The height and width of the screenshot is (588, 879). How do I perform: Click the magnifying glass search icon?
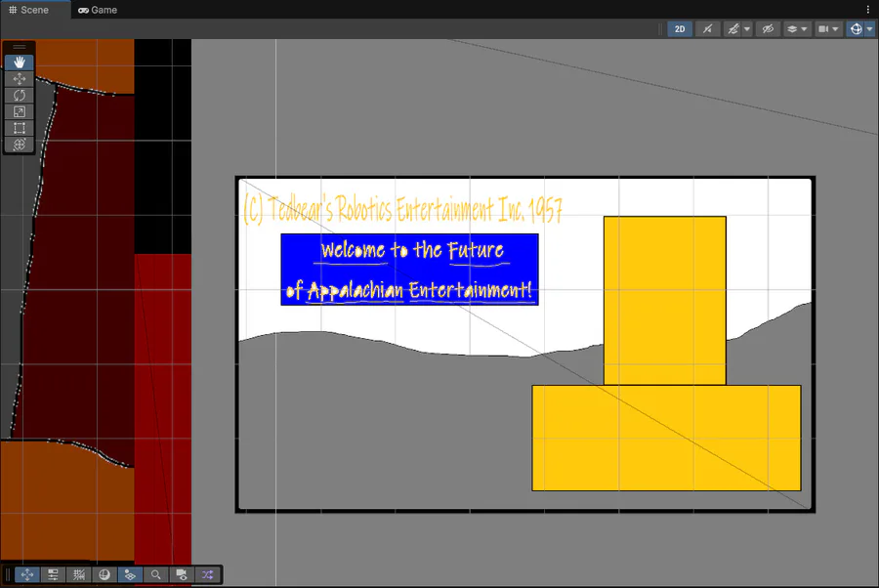156,574
